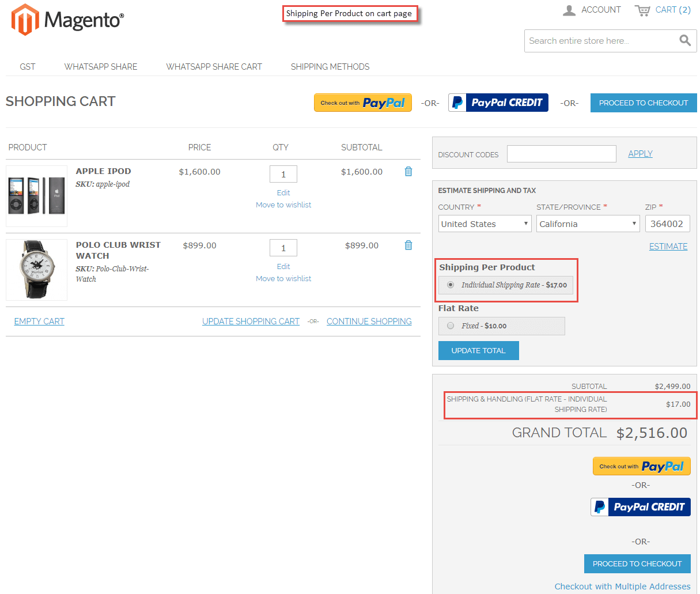Screen dimensions: 700x594
Task: Click the SKU: apple-ipod text
Action: click(x=103, y=184)
